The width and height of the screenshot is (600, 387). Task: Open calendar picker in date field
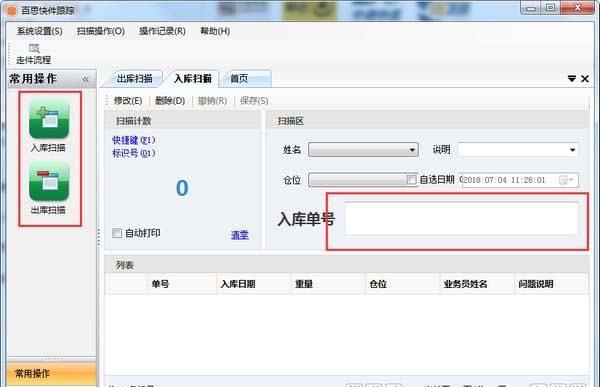[566, 180]
